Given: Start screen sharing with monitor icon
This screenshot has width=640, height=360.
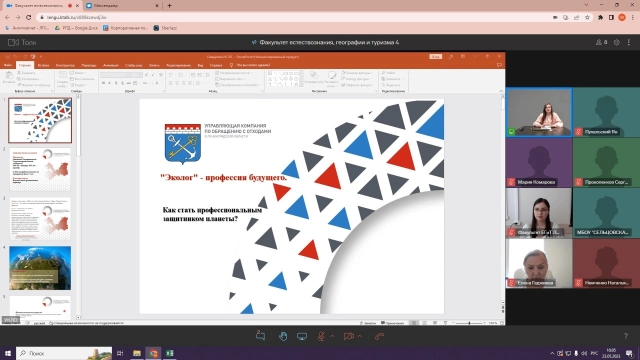Looking at the screenshot, I should pos(302,336).
